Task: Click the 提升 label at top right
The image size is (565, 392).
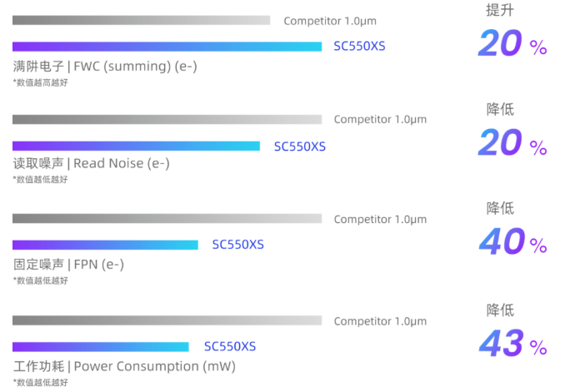Action: [x=500, y=10]
